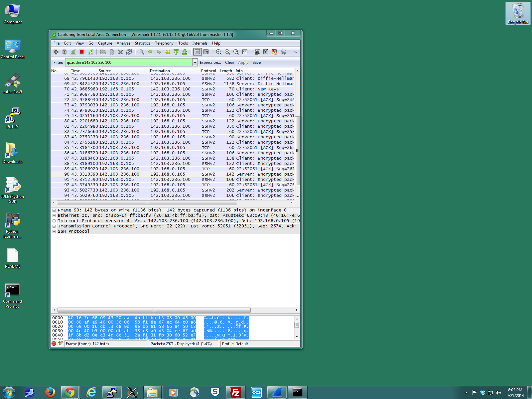This screenshot has width=532, height=399.
Task: Click the Expression... button
Action: coord(210,63)
